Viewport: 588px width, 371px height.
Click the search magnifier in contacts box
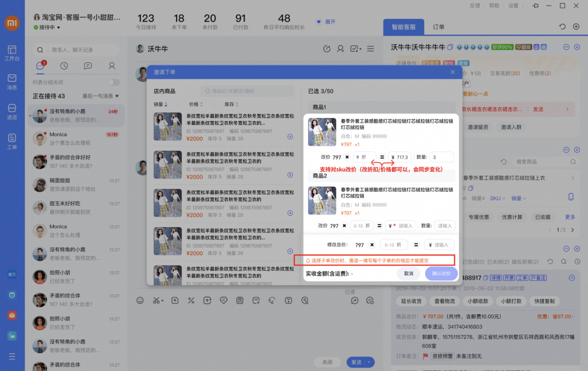click(x=40, y=50)
